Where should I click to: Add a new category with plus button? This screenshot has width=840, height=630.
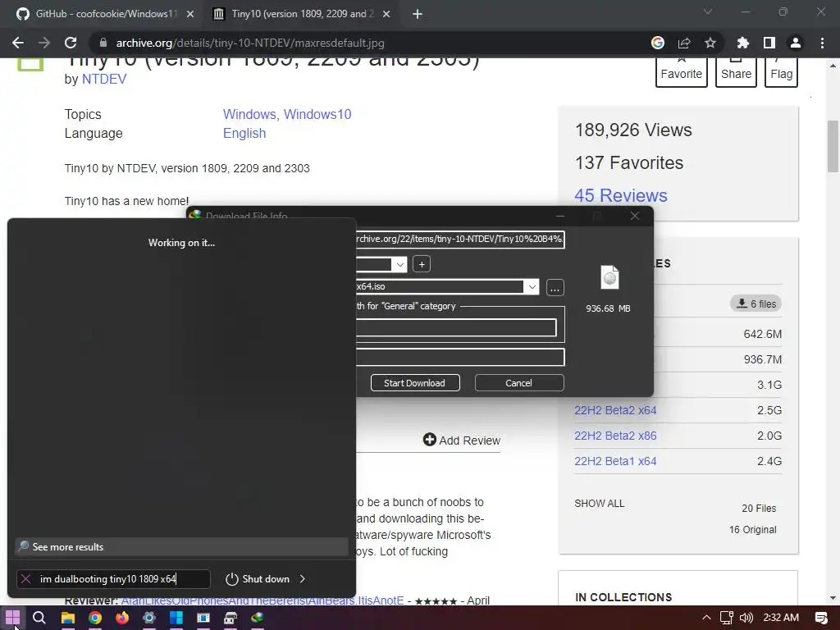point(422,264)
